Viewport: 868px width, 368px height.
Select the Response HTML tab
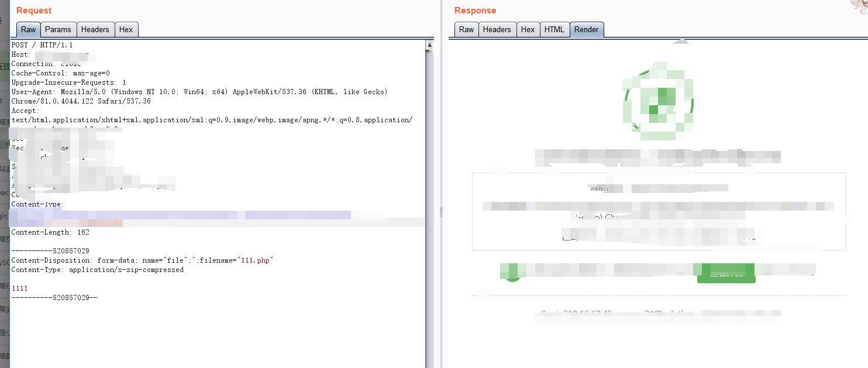click(x=554, y=30)
